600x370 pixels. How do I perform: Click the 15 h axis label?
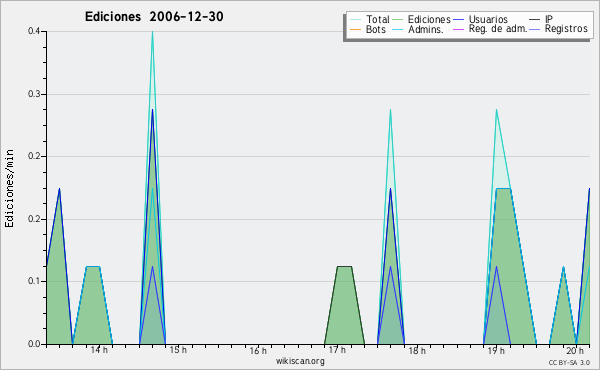(x=178, y=350)
